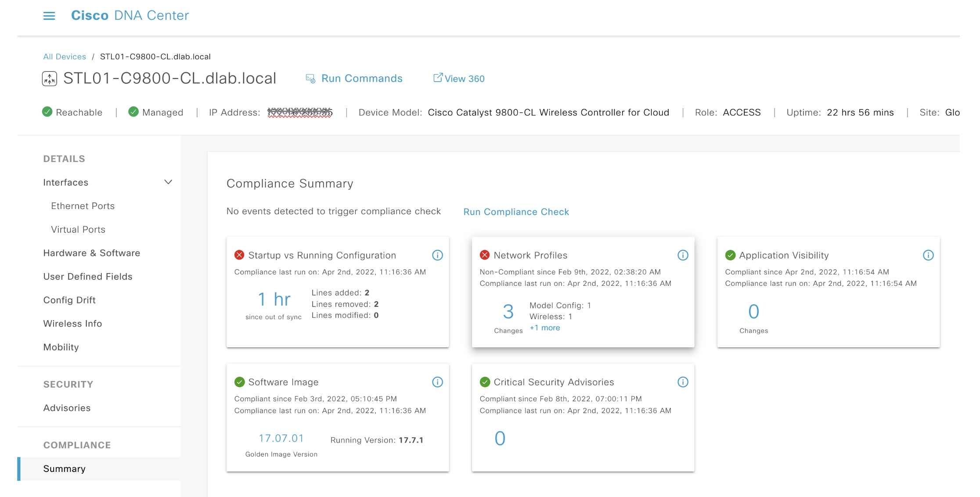980x497 pixels.
Task: Click the View 360 external link icon
Action: (438, 78)
